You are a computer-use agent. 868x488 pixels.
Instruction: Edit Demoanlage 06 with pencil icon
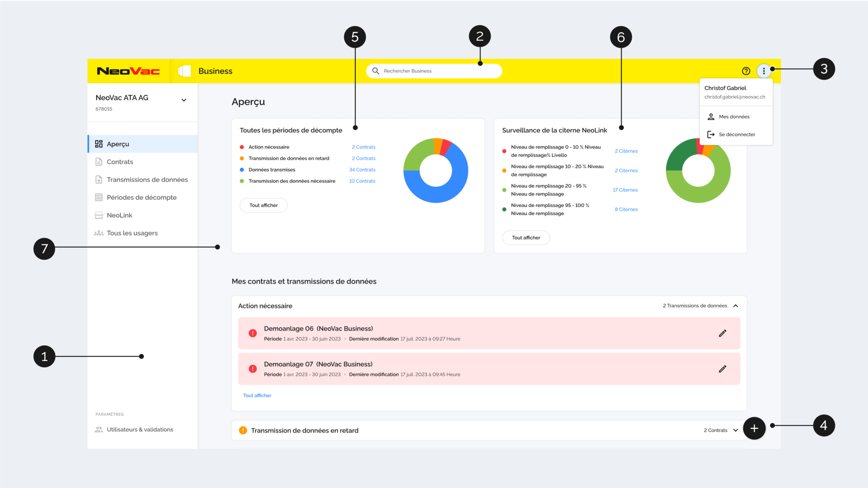click(x=722, y=333)
